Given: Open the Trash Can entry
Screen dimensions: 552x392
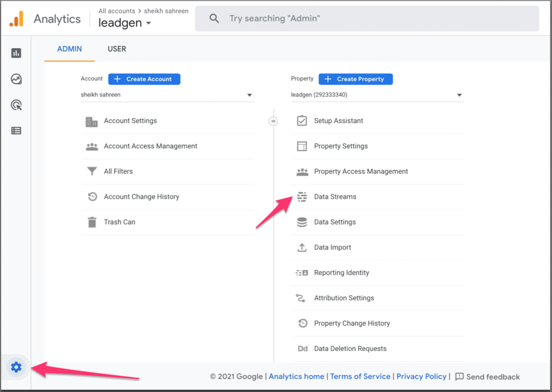Looking at the screenshot, I should (x=168, y=222).
